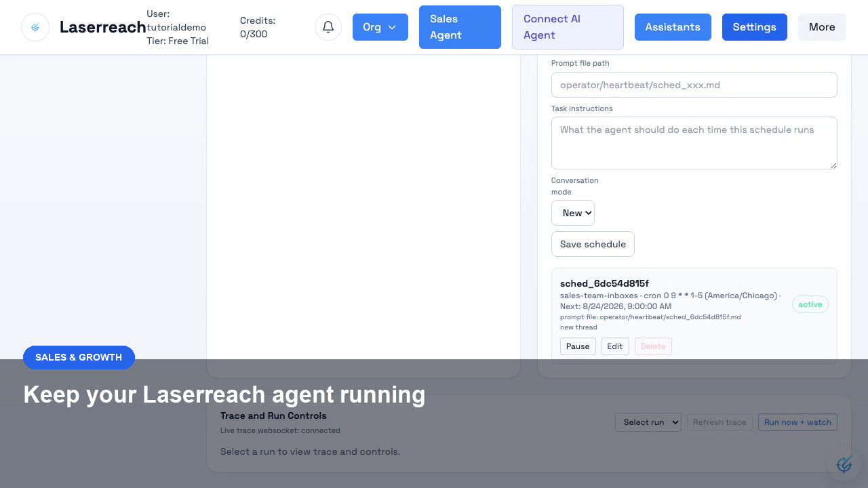868x488 pixels.
Task: Open the Select run dropdown
Action: [648, 422]
